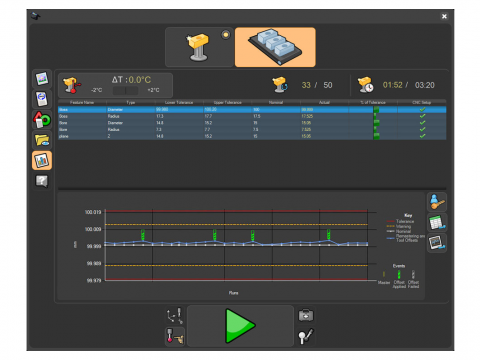Click the Offset Applied event legend icon

coord(399,275)
